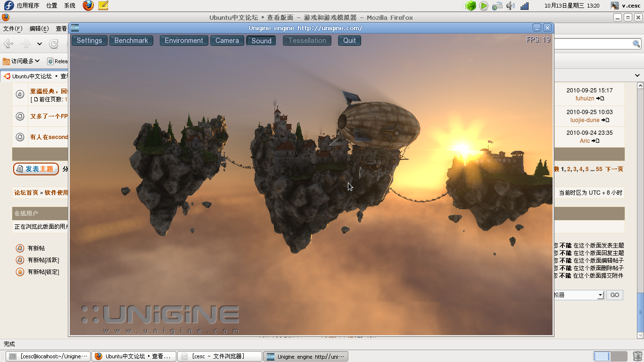The image size is (644, 362).
Task: Toggle the Sound button
Action: (261, 41)
